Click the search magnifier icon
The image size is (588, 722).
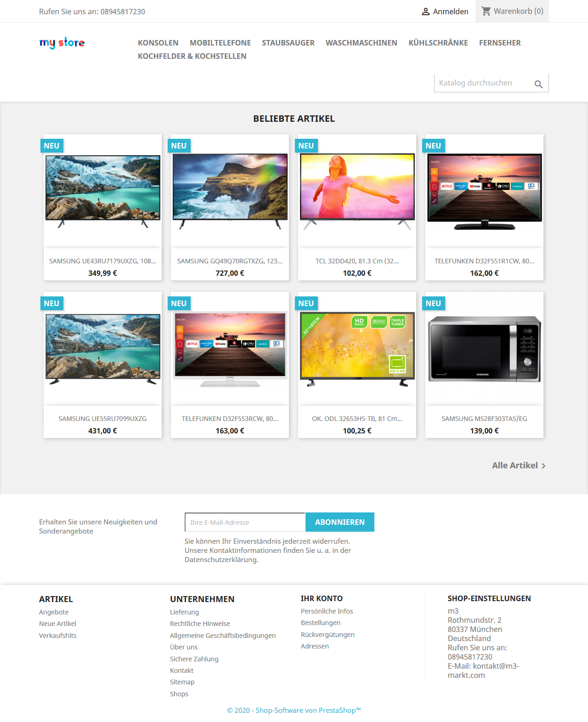538,84
